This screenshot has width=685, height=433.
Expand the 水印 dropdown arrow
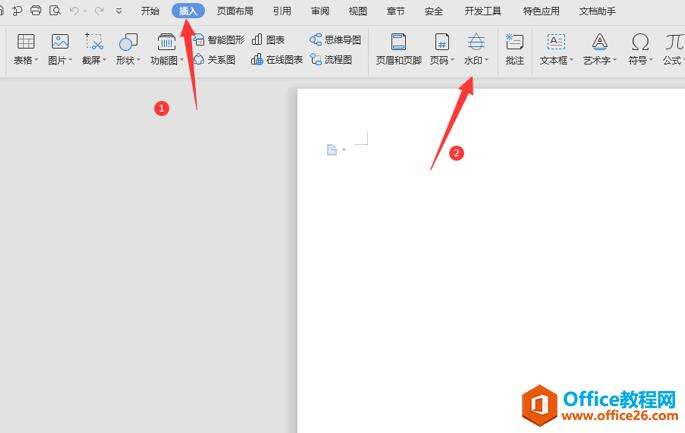[486, 60]
